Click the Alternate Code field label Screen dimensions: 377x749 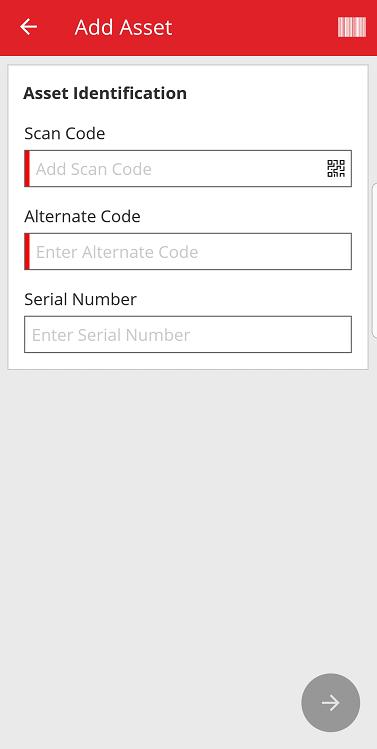coord(82,216)
